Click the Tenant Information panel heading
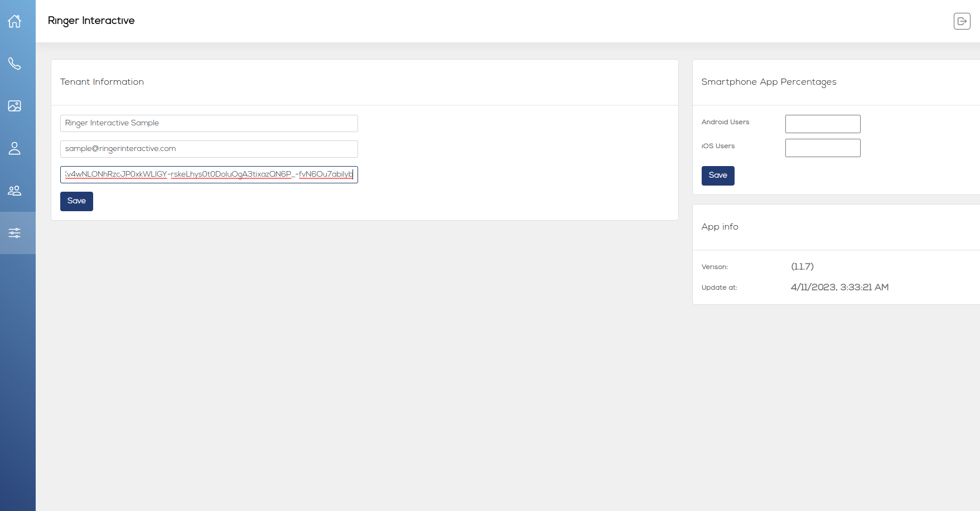Screen dimensions: 980x511 coord(102,82)
